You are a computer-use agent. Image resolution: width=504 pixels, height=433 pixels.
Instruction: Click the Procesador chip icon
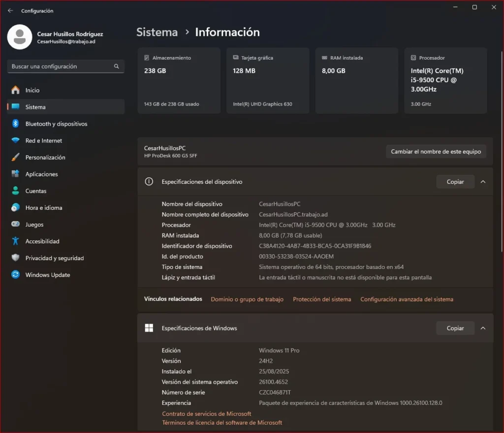point(413,58)
